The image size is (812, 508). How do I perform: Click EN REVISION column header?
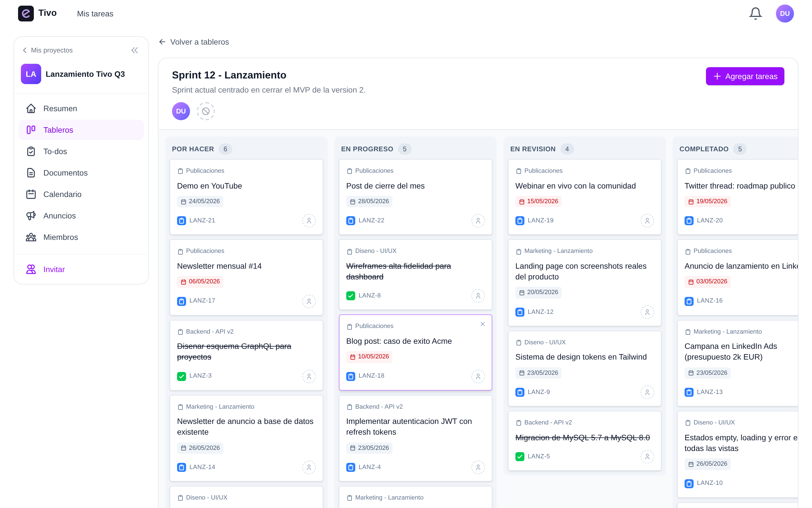(533, 149)
